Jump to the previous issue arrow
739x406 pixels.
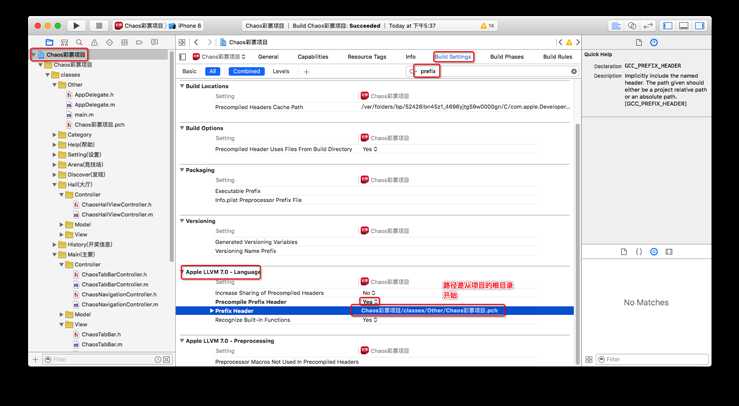point(560,42)
